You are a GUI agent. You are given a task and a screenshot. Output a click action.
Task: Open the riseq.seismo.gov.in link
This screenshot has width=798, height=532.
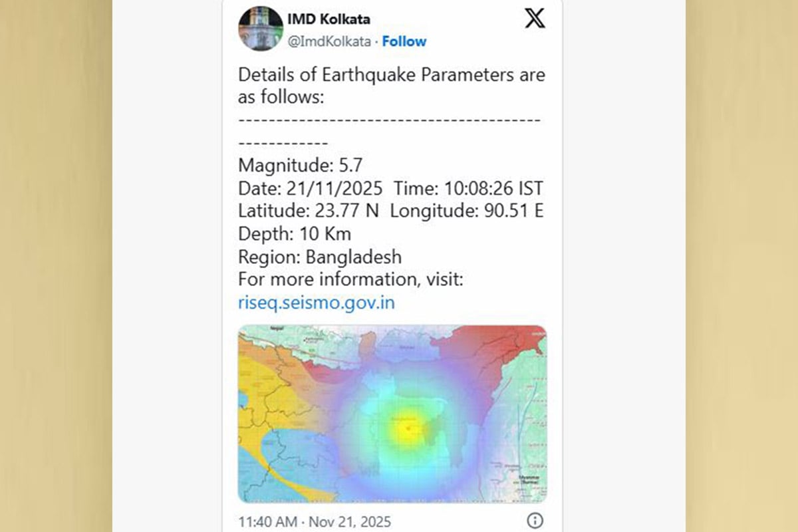point(317,303)
